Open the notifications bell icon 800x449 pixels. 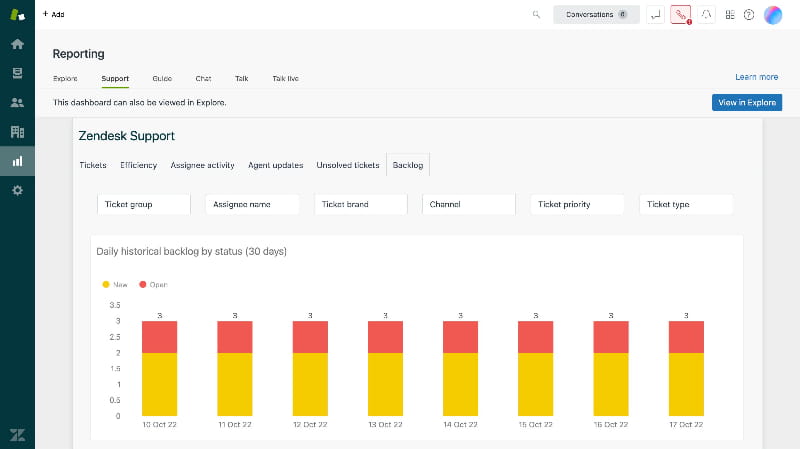coord(705,15)
